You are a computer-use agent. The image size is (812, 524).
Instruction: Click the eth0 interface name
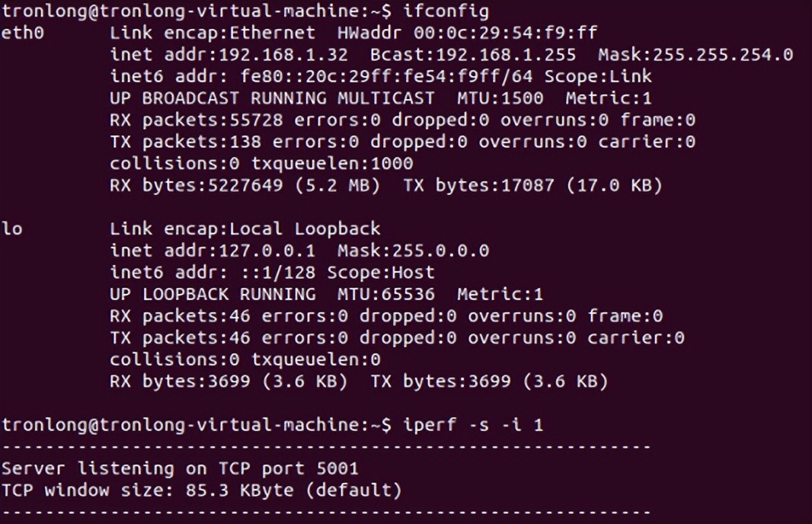point(23,34)
